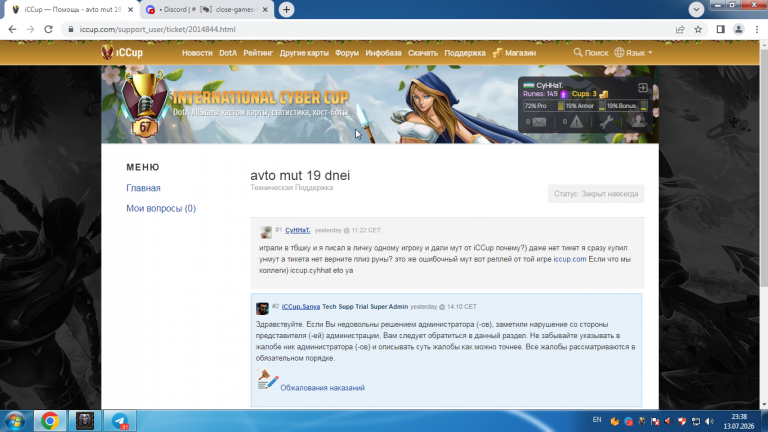This screenshot has height=432, width=768.
Task: Click the gold cups coin icon
Action: point(603,94)
